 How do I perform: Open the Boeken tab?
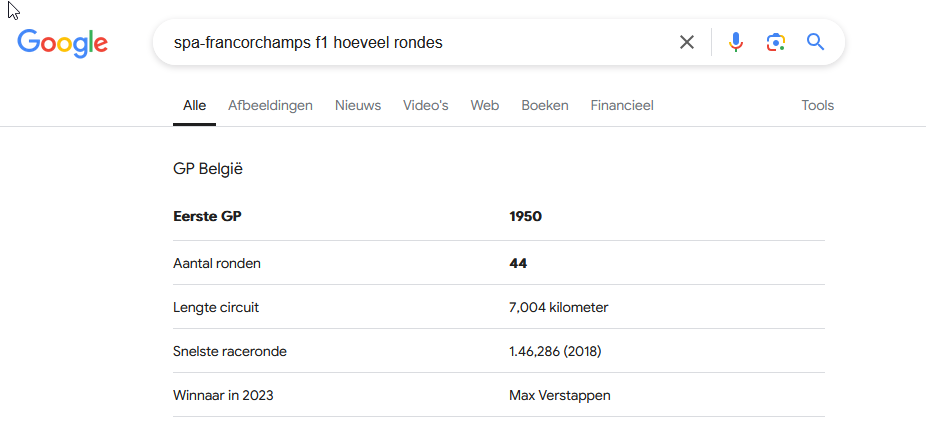point(545,105)
